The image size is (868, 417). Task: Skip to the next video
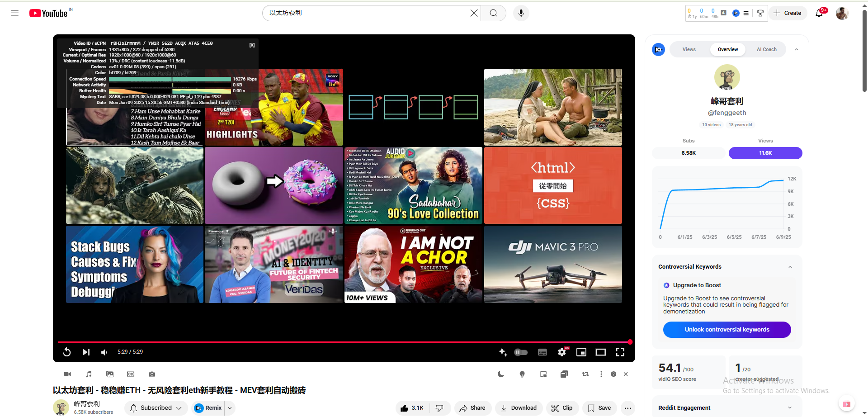(x=86, y=352)
